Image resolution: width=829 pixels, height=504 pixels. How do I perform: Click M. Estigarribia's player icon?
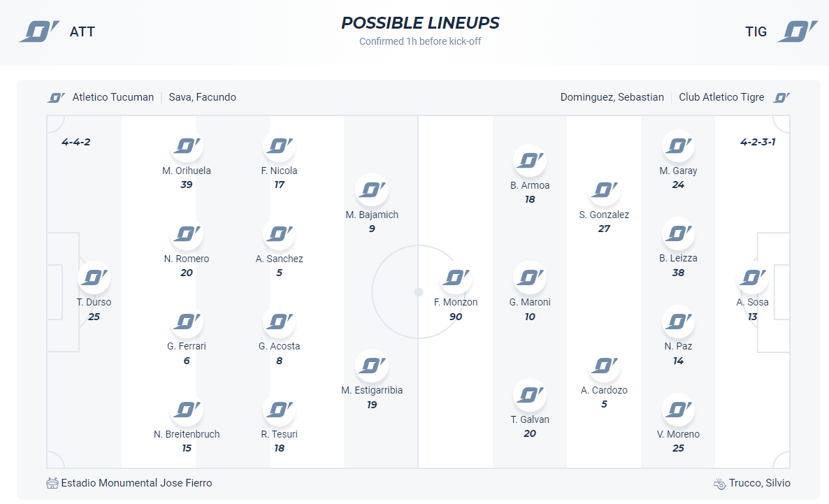point(372,365)
